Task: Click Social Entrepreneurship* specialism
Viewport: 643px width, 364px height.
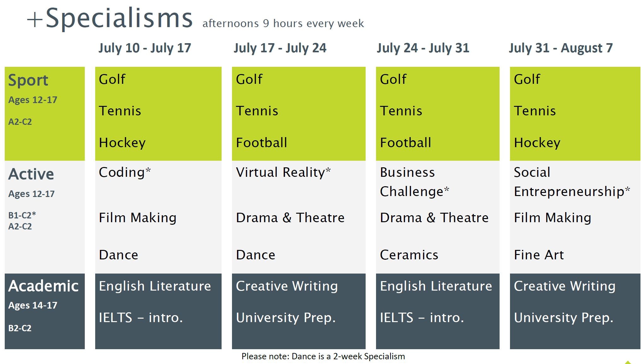Action: pos(572,182)
